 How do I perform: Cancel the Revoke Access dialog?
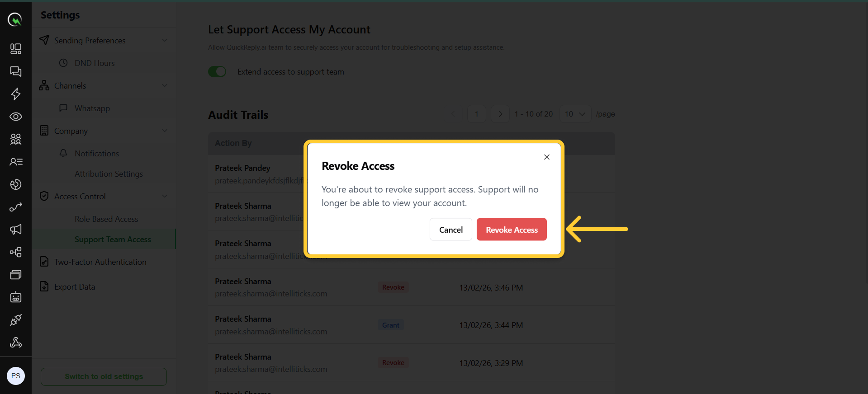451,230
